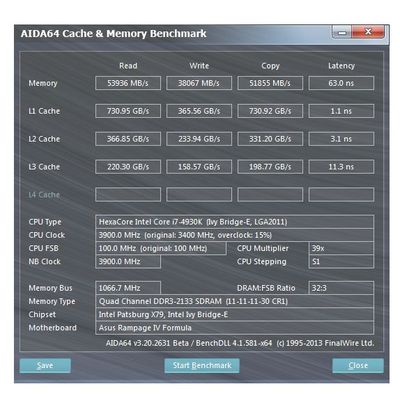This screenshot has width=400, height=396.
Task: Click L3 Cache Read 220.30 GB/s
Action: [x=128, y=167]
